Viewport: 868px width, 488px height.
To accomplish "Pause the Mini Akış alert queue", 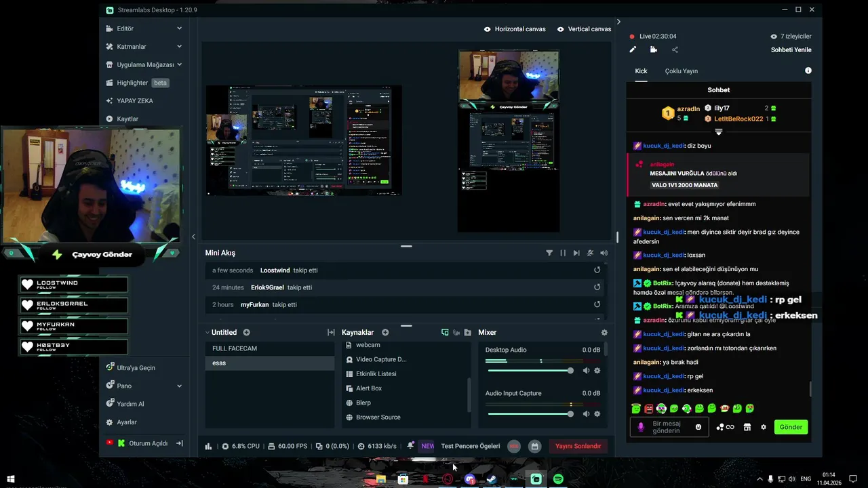I will (x=563, y=253).
